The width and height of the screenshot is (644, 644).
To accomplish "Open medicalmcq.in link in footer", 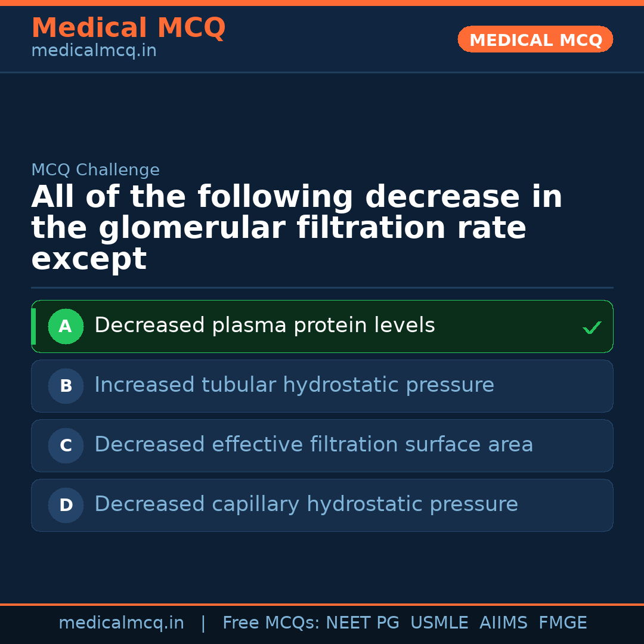I will tap(121, 623).
